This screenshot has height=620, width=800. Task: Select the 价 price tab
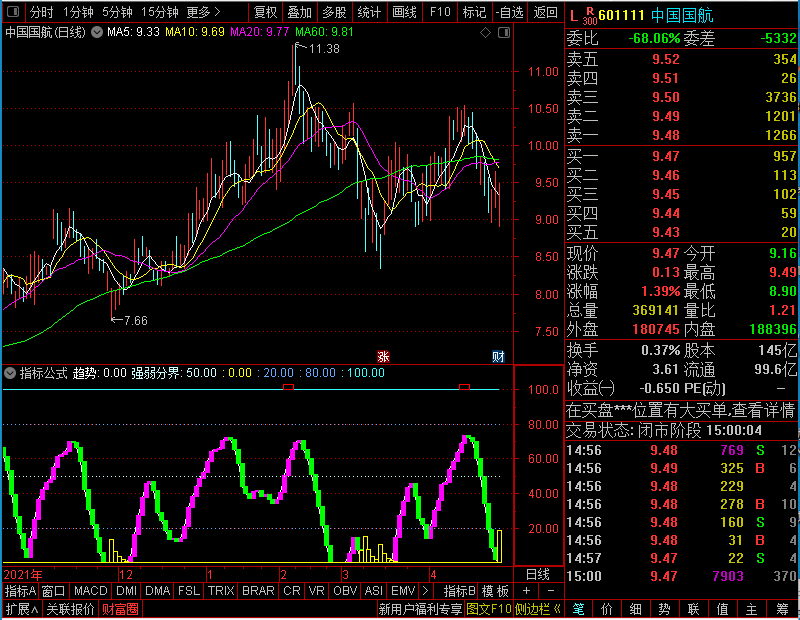coord(607,609)
